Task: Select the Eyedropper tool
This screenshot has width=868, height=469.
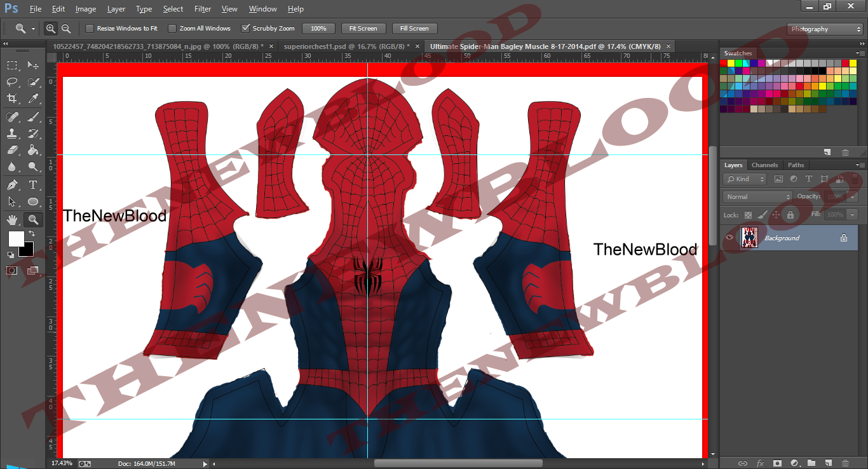Action: click(33, 99)
